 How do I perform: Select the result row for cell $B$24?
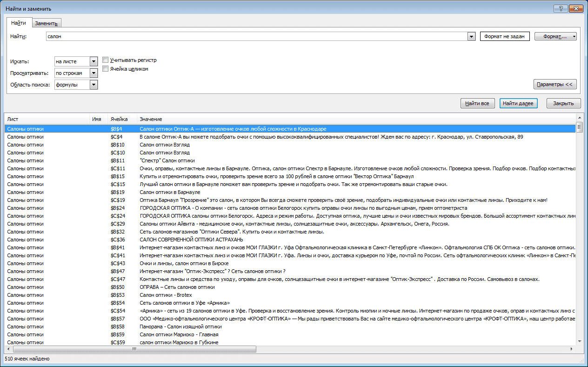tap(290, 208)
